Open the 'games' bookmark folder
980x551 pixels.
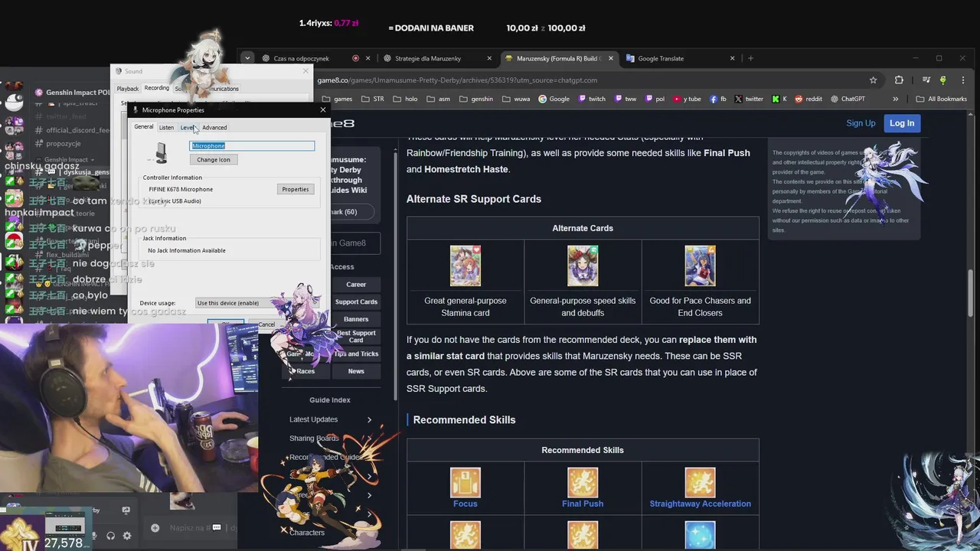pos(337,99)
